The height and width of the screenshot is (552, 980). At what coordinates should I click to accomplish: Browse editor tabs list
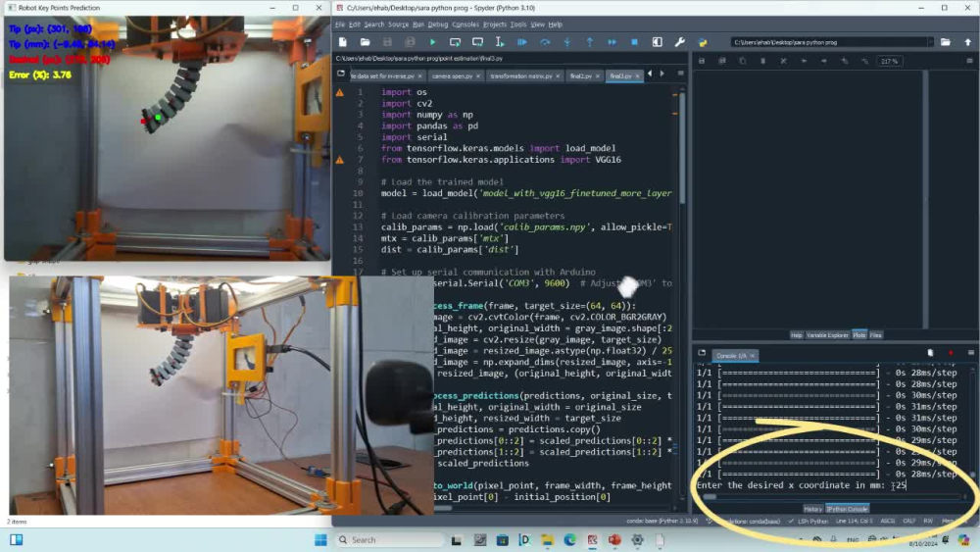[341, 74]
